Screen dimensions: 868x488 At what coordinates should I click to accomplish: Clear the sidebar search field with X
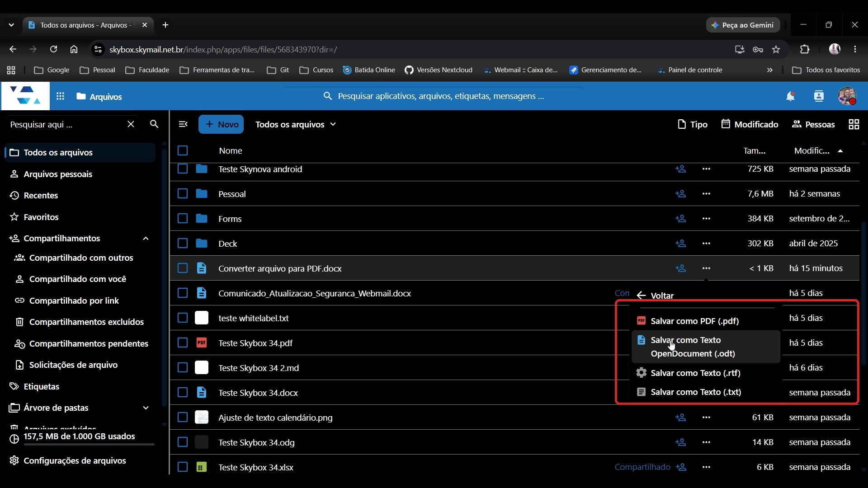131,124
